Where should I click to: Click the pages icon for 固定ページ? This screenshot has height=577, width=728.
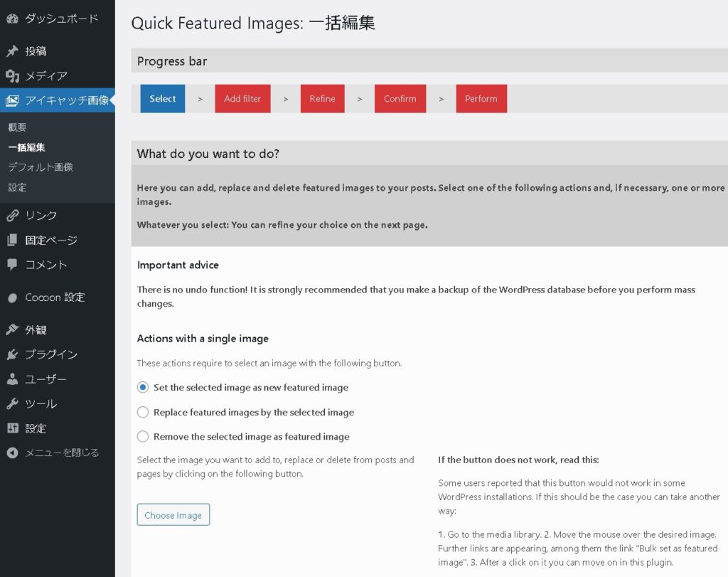tap(12, 240)
